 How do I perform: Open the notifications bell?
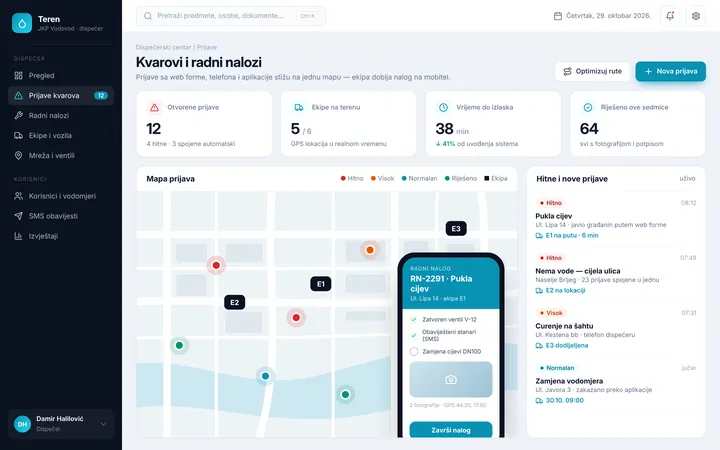[670, 16]
